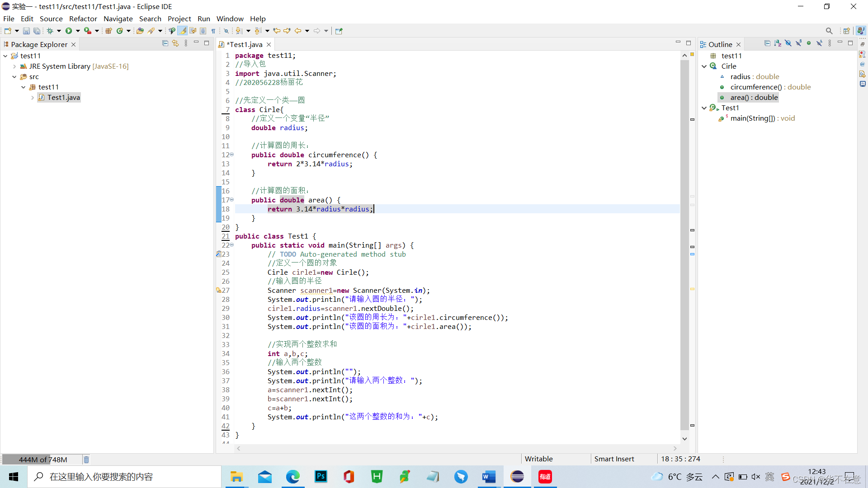Expand the JRE System Library node
The width and height of the screenshot is (868, 488).
tap(14, 66)
